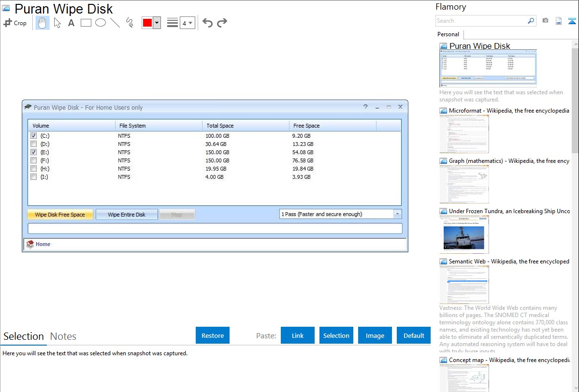Select the Crop tool

(x=15, y=23)
